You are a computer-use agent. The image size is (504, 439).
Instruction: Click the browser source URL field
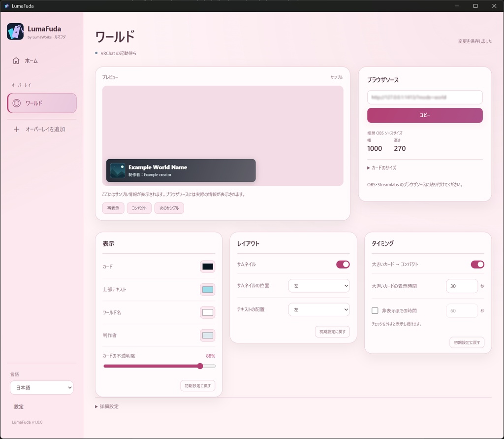point(425,97)
